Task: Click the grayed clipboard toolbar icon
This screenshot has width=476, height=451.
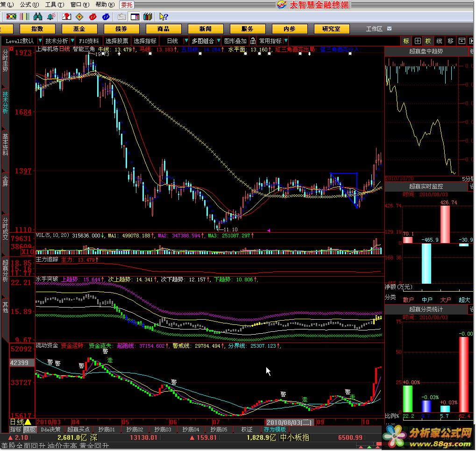Action: coord(122,17)
